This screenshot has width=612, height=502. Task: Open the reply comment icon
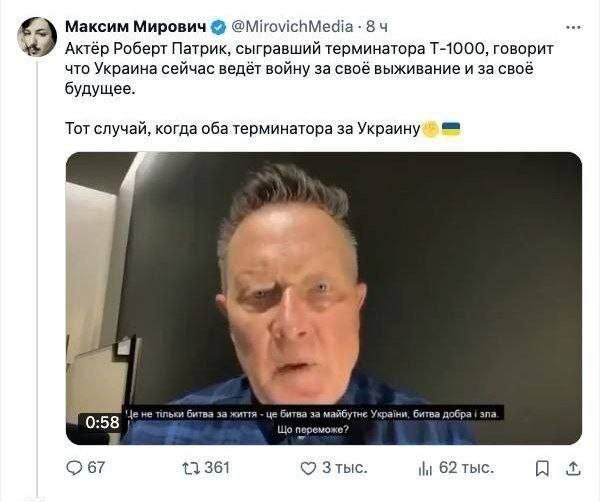click(74, 468)
